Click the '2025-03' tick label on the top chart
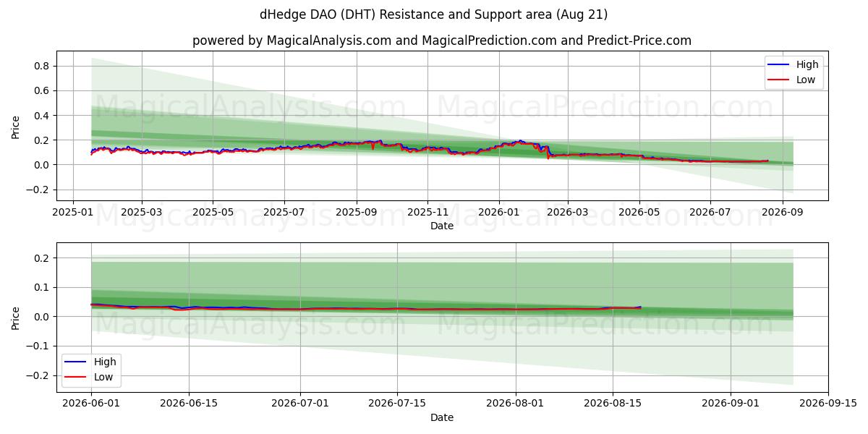The width and height of the screenshot is (868, 434). point(141,213)
